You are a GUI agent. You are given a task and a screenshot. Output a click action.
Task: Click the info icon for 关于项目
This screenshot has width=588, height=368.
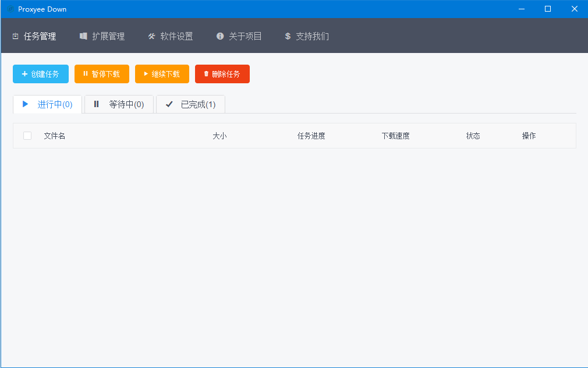pos(220,36)
